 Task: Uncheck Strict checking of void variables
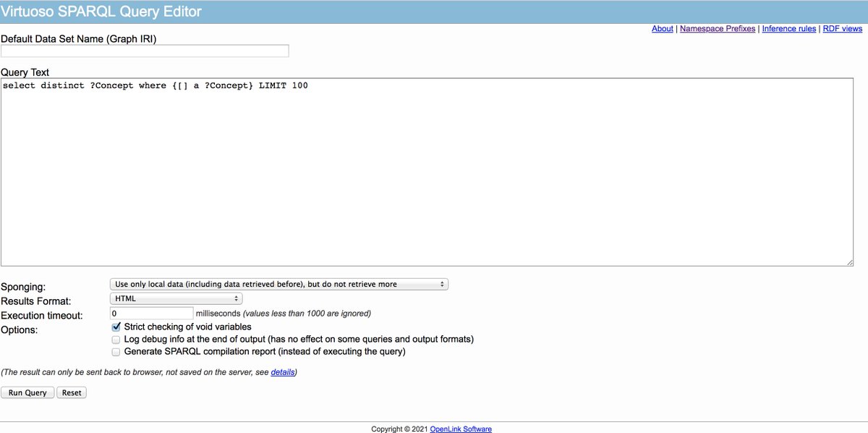pyautogui.click(x=116, y=327)
